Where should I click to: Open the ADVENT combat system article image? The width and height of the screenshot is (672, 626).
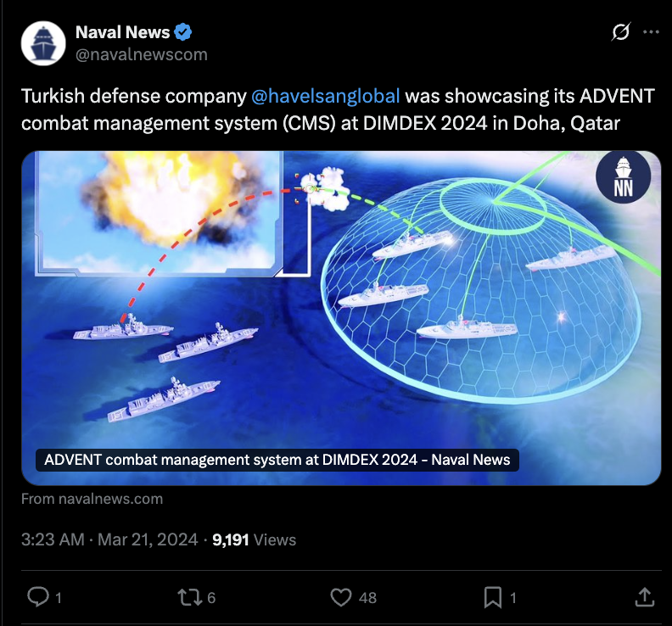click(341, 318)
